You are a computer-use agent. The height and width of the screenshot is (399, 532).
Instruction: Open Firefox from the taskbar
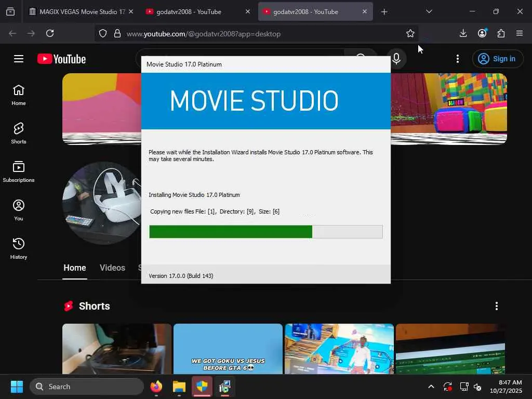tap(156, 387)
